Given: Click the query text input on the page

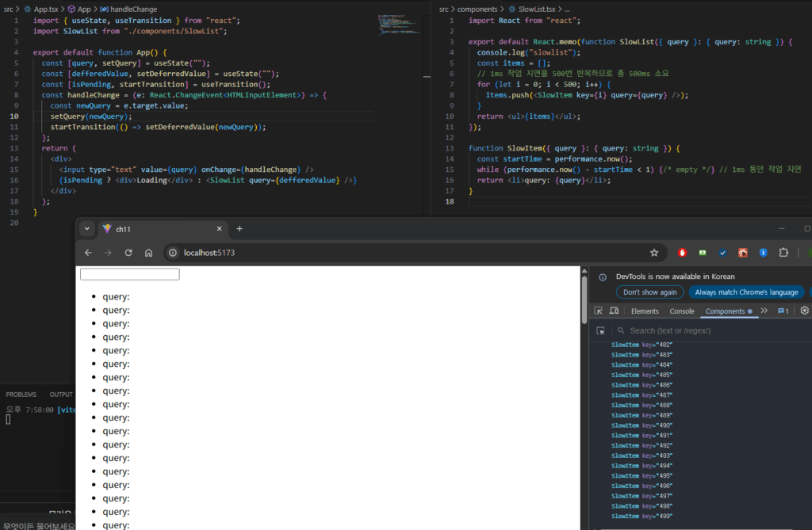Looking at the screenshot, I should coord(130,274).
